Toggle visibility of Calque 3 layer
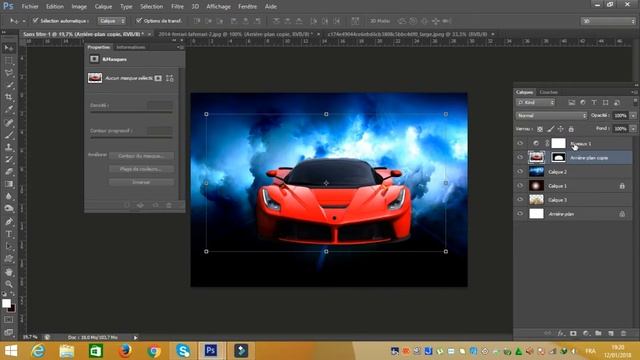The width and height of the screenshot is (640, 360). [520, 200]
